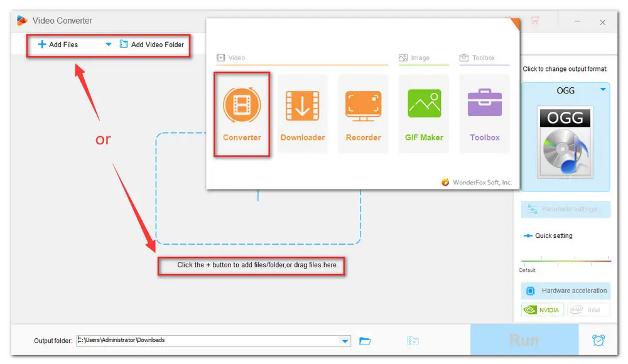The width and height of the screenshot is (628, 364).
Task: Expand the Add Files dropdown arrow
Action: tap(108, 45)
